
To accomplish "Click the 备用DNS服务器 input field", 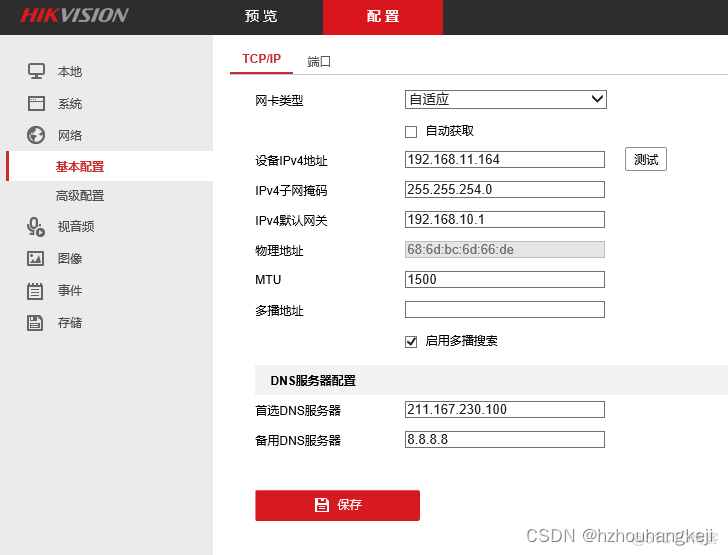I will 505,439.
